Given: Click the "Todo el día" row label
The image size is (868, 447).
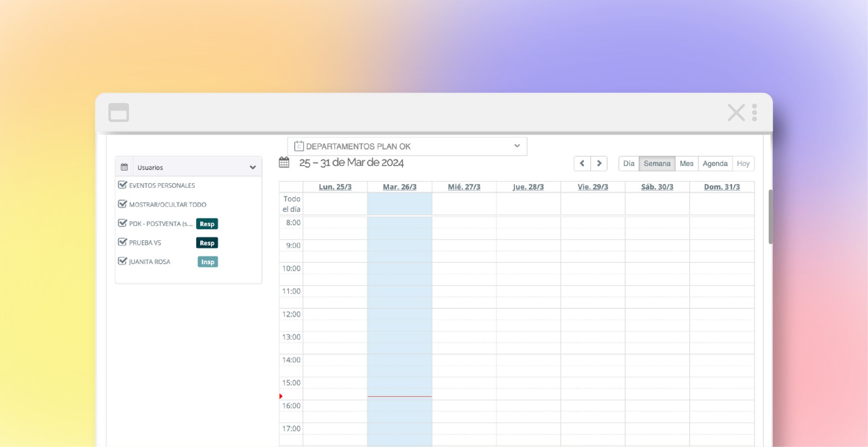Looking at the screenshot, I should (x=291, y=204).
